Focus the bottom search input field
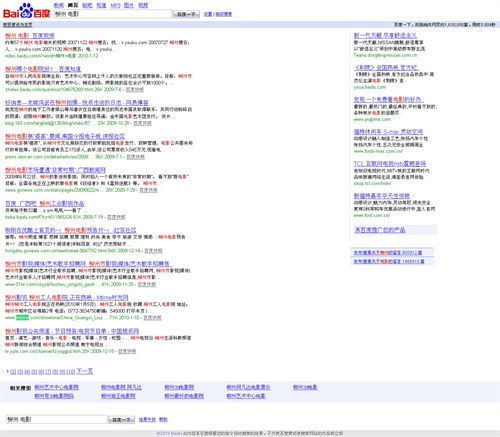The image size is (500, 437). click(x=56, y=419)
